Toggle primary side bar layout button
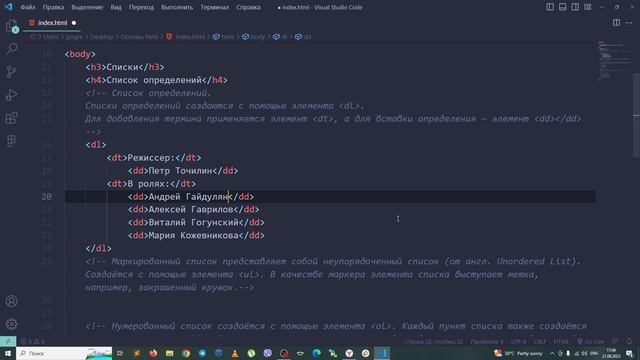 (x=550, y=7)
